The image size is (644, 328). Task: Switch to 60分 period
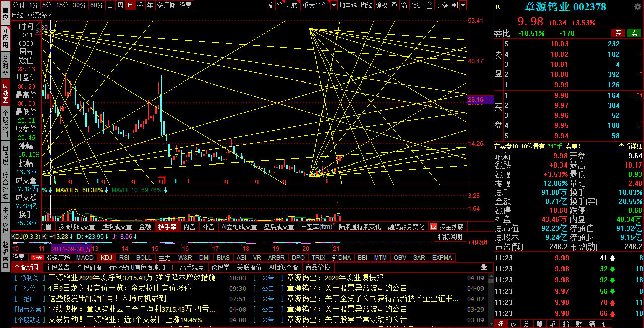(x=97, y=5)
